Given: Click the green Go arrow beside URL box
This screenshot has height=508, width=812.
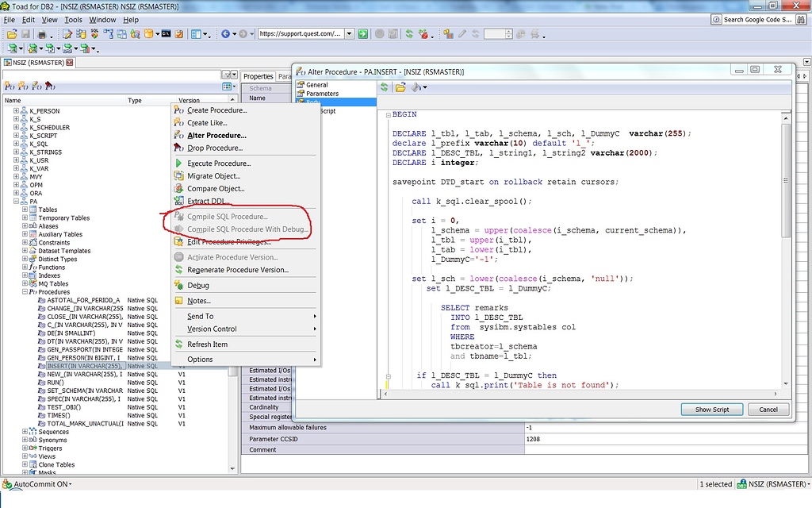Looking at the screenshot, I should (x=362, y=34).
